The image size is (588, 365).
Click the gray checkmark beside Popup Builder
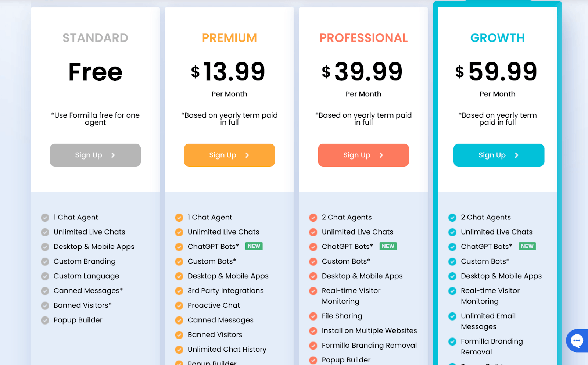point(45,320)
